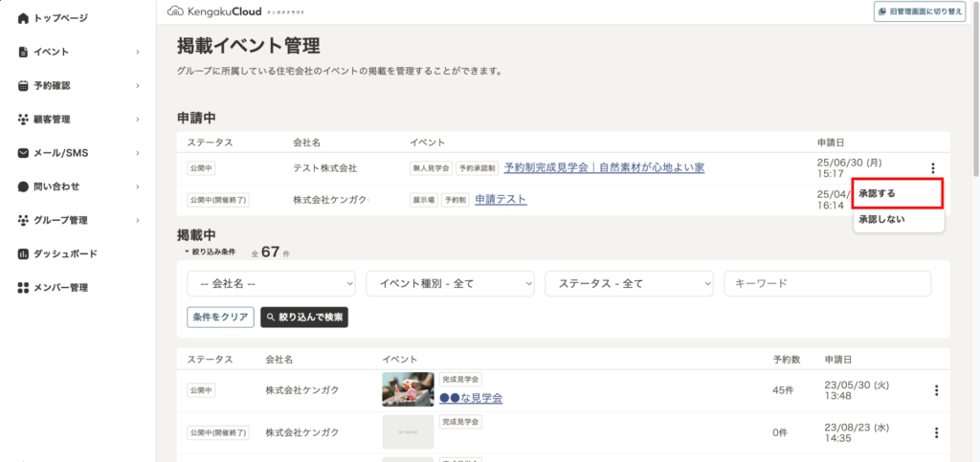
Task: Select 承認する in the context menu
Action: click(x=898, y=193)
